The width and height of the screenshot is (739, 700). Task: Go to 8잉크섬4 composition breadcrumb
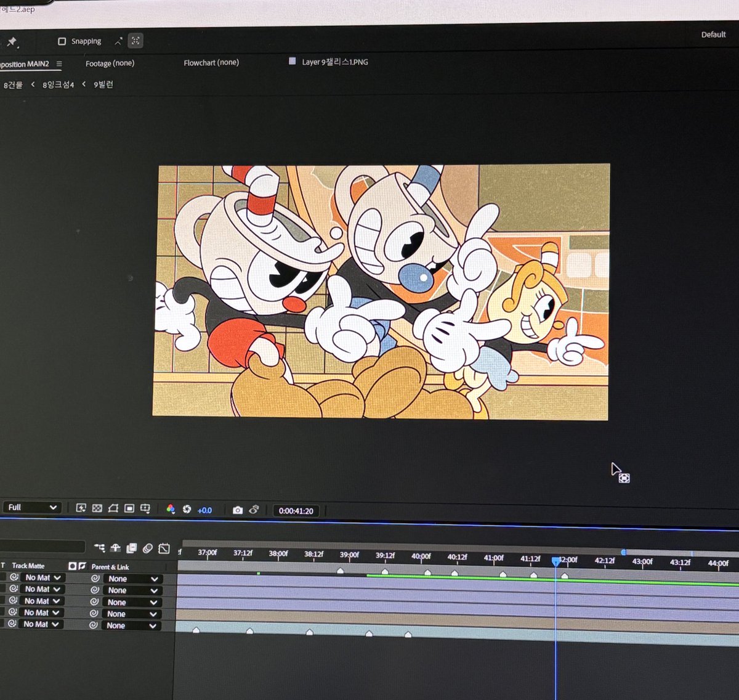(58, 84)
